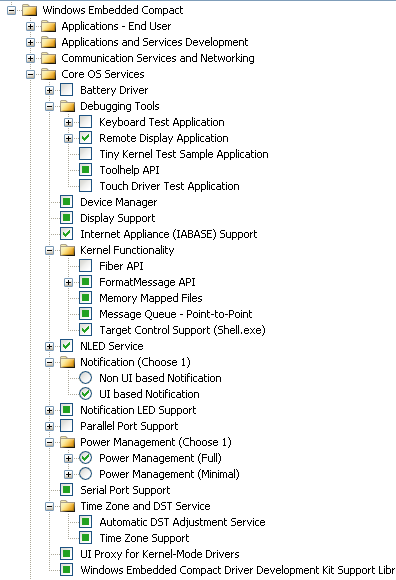Select the 'Display Support' label

coord(118,218)
